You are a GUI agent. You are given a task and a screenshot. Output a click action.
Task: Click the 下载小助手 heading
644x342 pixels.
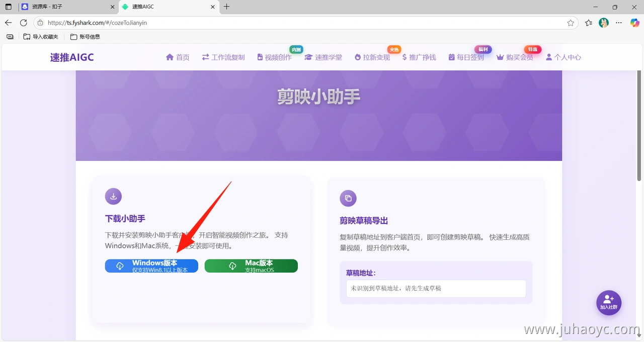[125, 219]
